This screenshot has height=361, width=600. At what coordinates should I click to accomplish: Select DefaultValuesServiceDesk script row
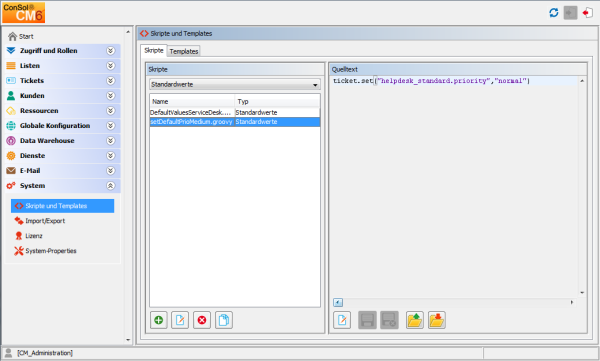[235, 113]
